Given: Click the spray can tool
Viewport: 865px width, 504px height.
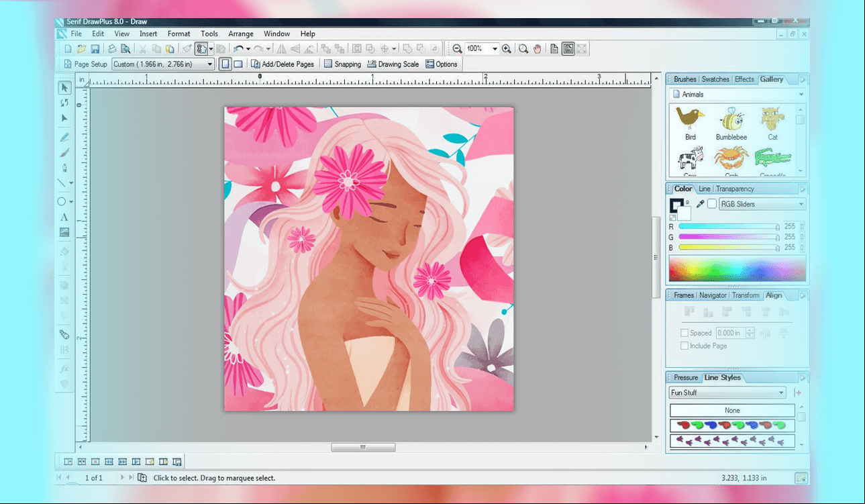Looking at the screenshot, I should pos(64,334).
